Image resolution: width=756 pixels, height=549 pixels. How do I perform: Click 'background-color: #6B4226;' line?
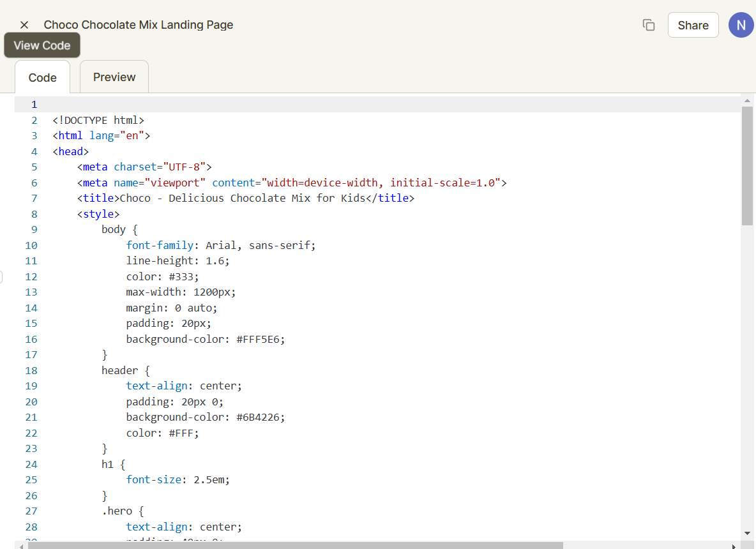[x=206, y=417]
